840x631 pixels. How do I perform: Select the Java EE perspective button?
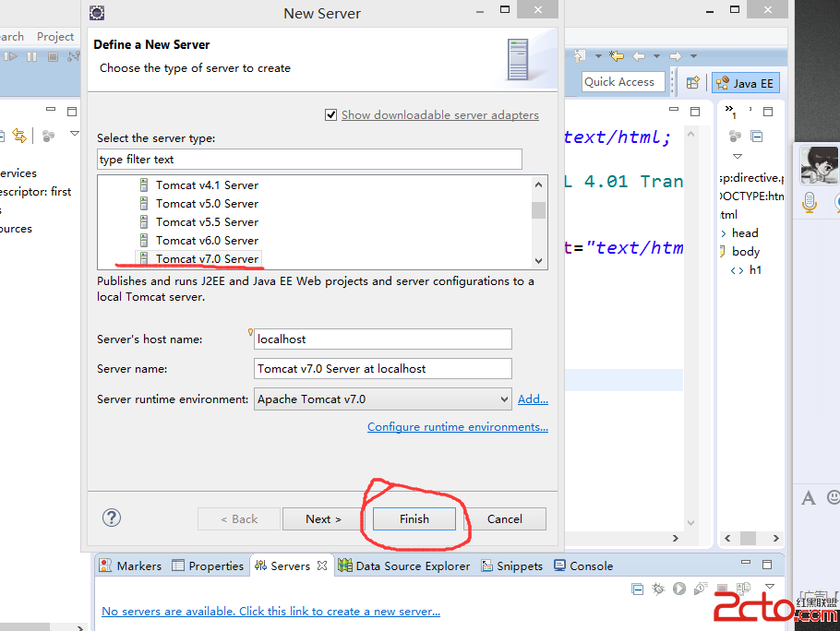point(746,83)
